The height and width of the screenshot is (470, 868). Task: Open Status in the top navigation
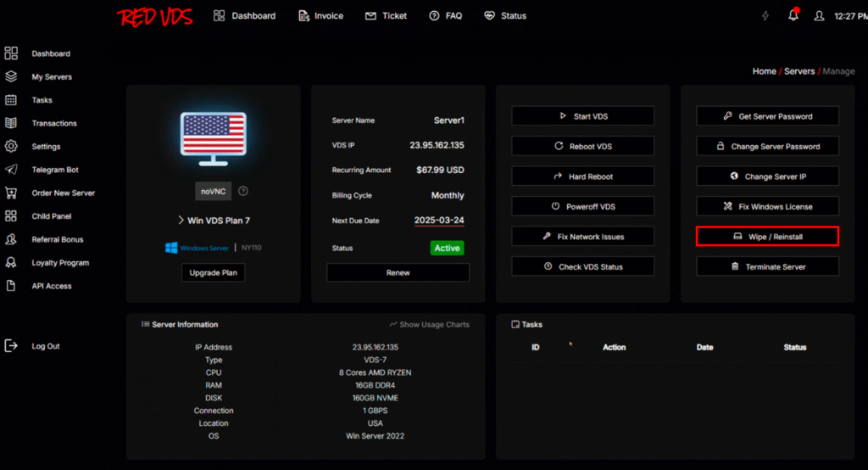coord(505,16)
